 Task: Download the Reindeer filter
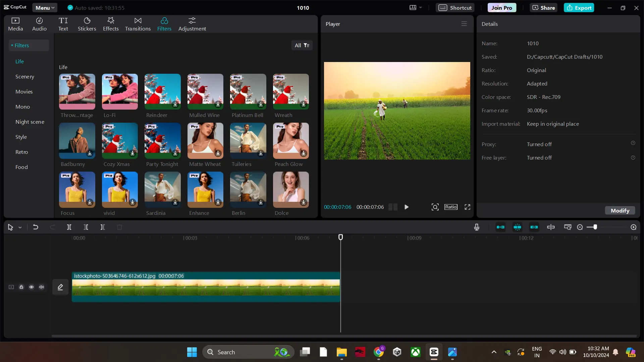click(175, 104)
